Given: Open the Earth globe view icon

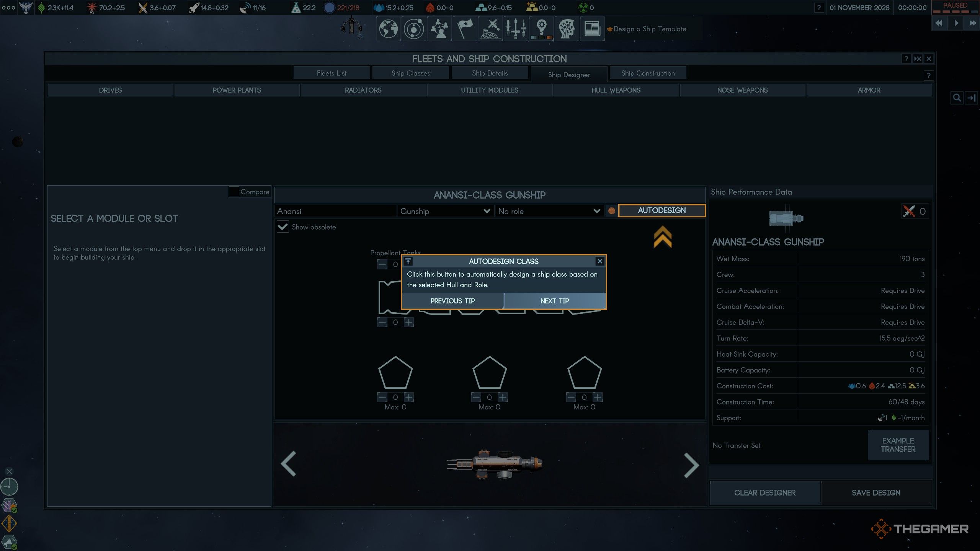Looking at the screenshot, I should pos(388,29).
